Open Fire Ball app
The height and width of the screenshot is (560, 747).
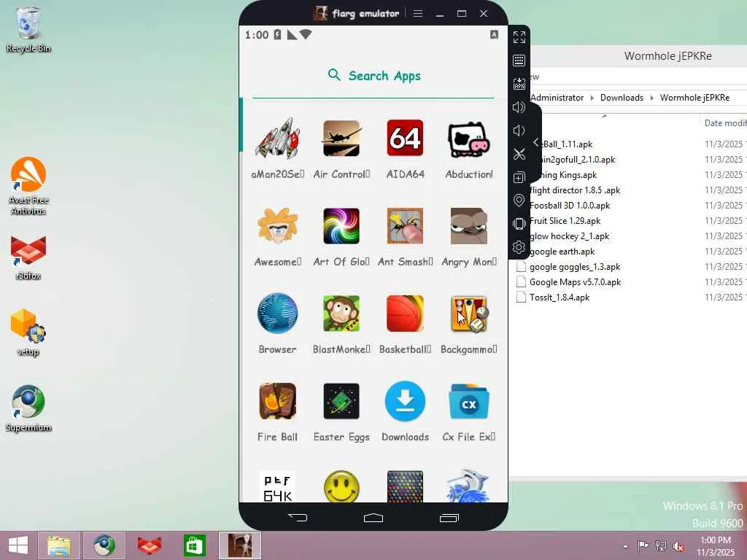point(278,401)
